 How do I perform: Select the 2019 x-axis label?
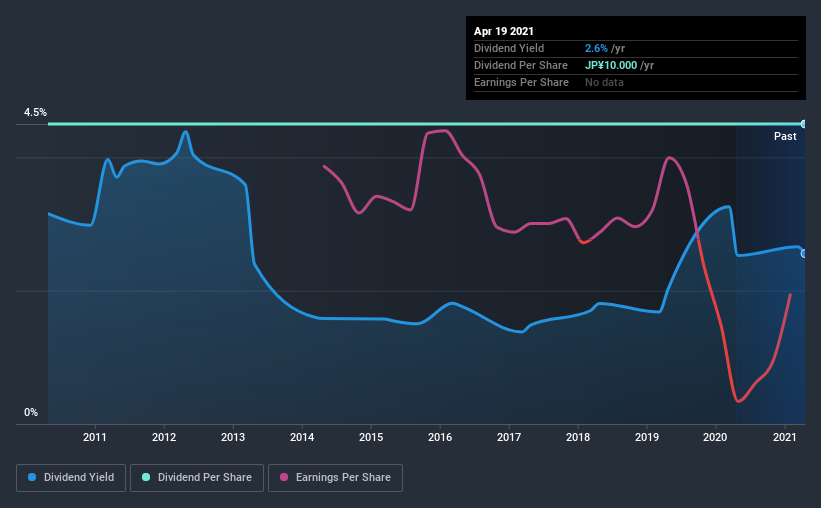click(x=647, y=437)
